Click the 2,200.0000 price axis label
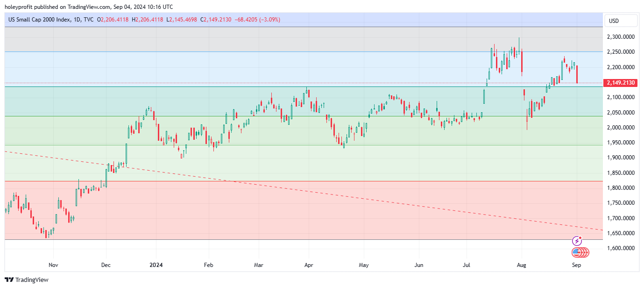 click(x=622, y=67)
